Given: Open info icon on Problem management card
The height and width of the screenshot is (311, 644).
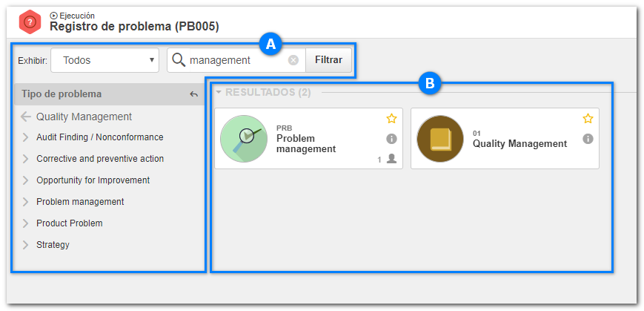Looking at the screenshot, I should (391, 139).
